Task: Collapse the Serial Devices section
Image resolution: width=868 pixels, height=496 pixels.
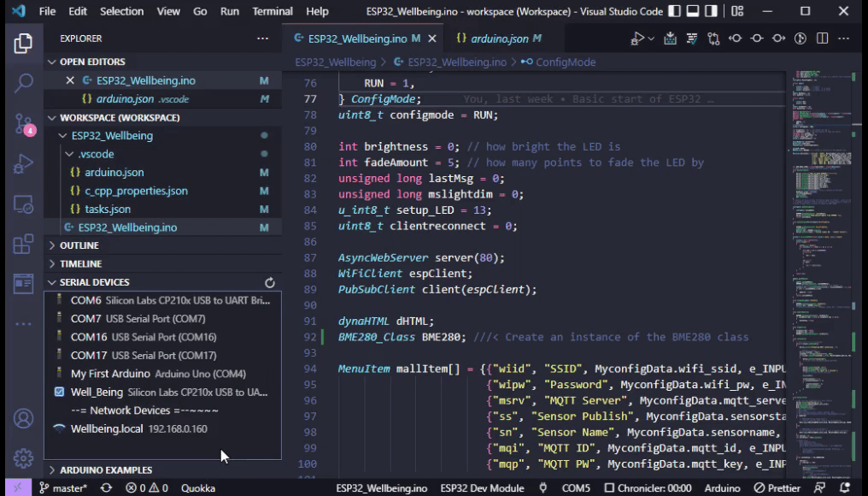Action: 52,282
